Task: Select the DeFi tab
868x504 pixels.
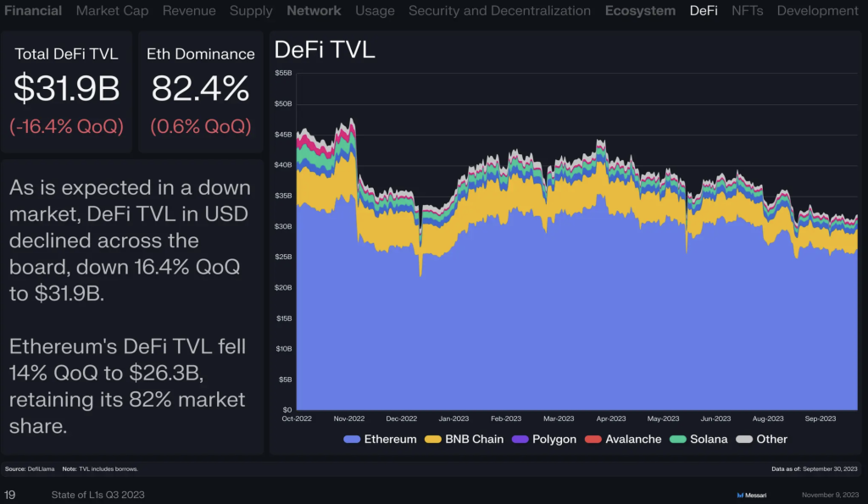Action: coord(704,10)
